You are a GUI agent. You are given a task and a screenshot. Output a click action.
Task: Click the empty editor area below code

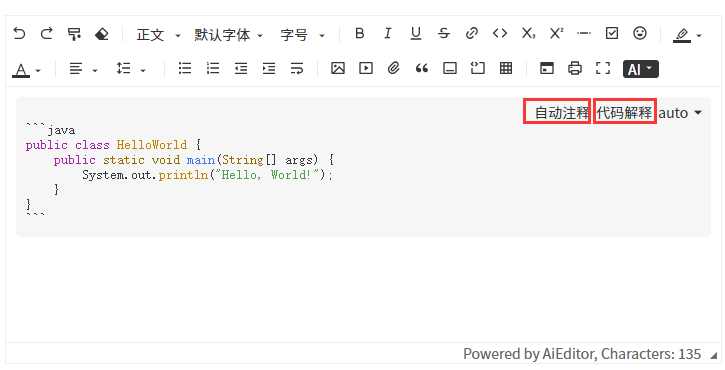(x=363, y=289)
